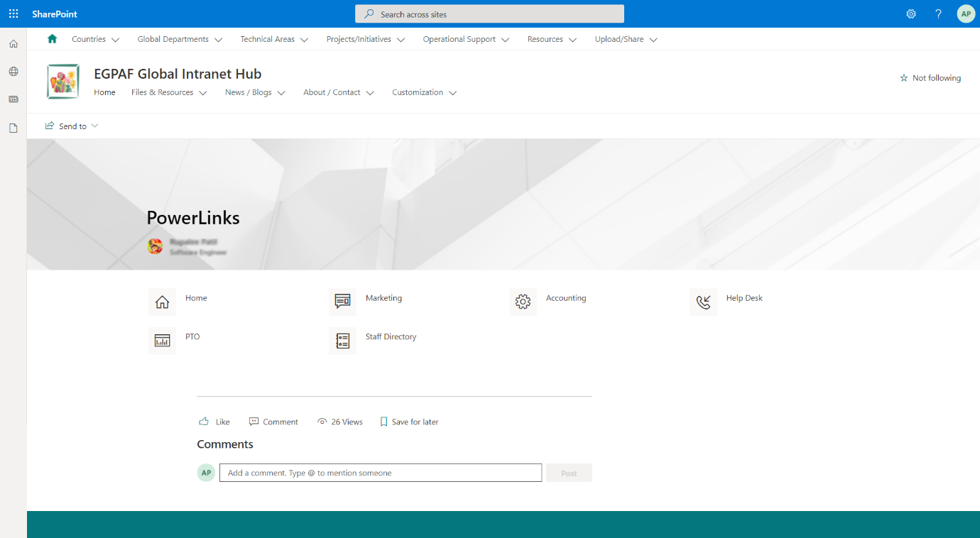Expand the Technical Areas chevron

pos(304,40)
